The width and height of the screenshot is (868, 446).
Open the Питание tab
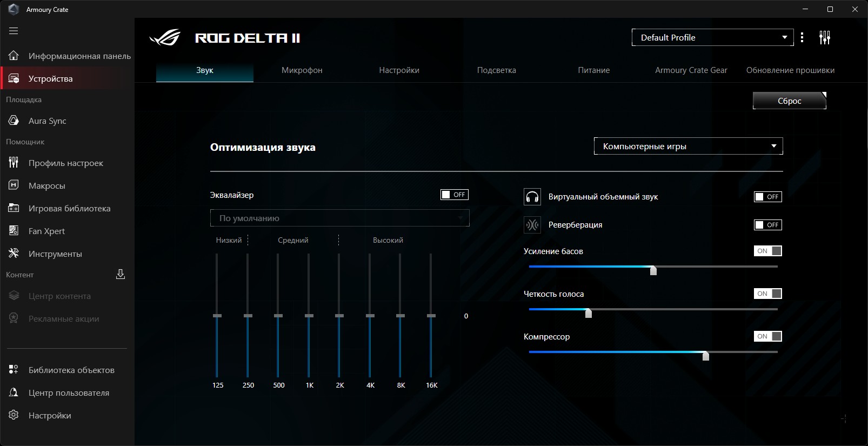tap(594, 70)
